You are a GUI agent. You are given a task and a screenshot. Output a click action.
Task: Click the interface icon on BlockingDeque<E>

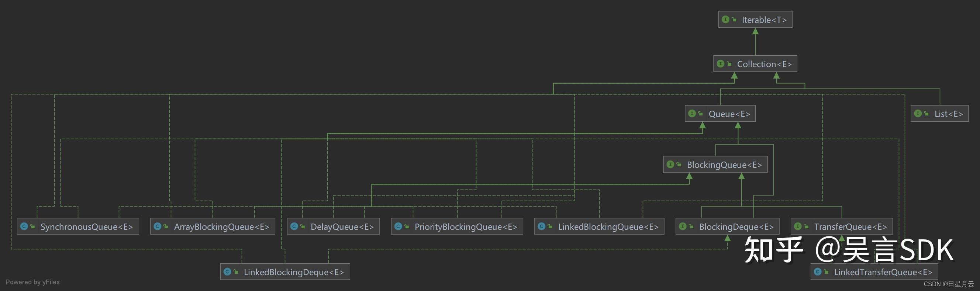coord(683,226)
